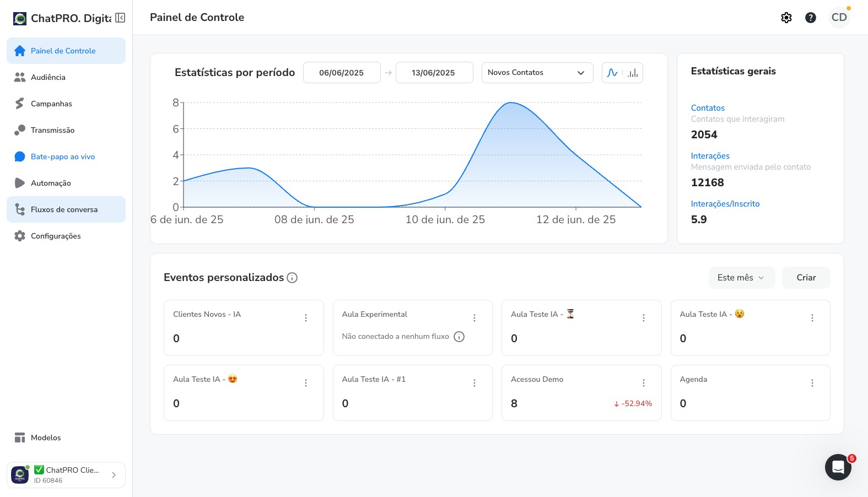
Task: Switch chart to line graph view
Action: pos(612,73)
